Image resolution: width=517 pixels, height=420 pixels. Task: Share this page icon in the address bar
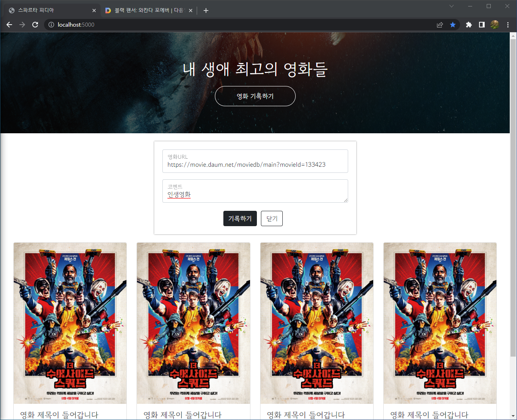(x=440, y=25)
